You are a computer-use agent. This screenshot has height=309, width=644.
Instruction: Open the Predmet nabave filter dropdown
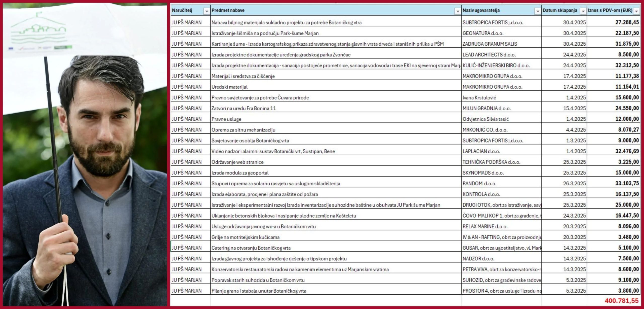point(458,11)
